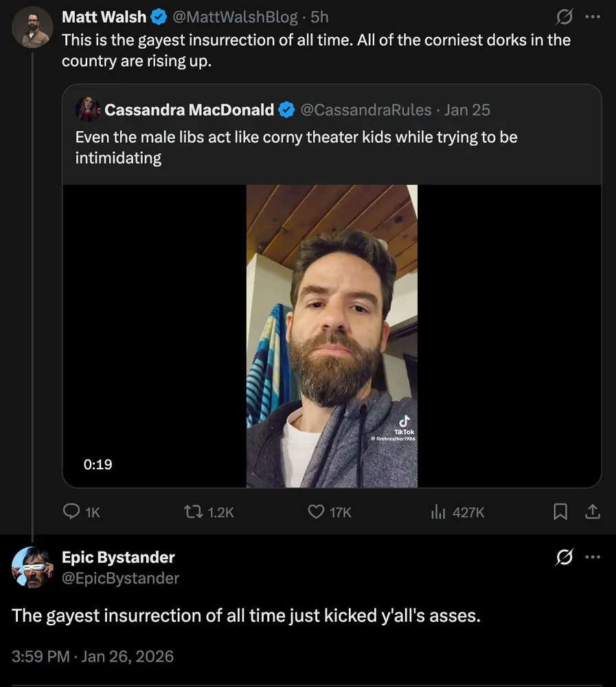Viewport: 616px width, 687px height.
Task: Click the share upload icon
Action: click(593, 512)
